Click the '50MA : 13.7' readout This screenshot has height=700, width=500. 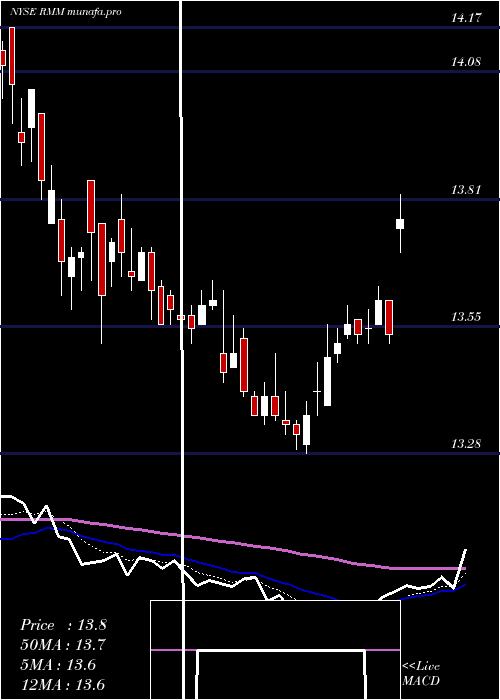(x=63, y=645)
